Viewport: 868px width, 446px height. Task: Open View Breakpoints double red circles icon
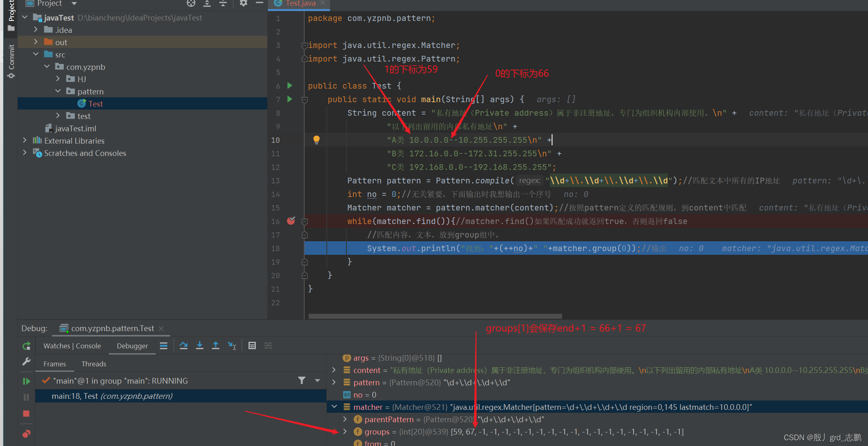point(27,434)
